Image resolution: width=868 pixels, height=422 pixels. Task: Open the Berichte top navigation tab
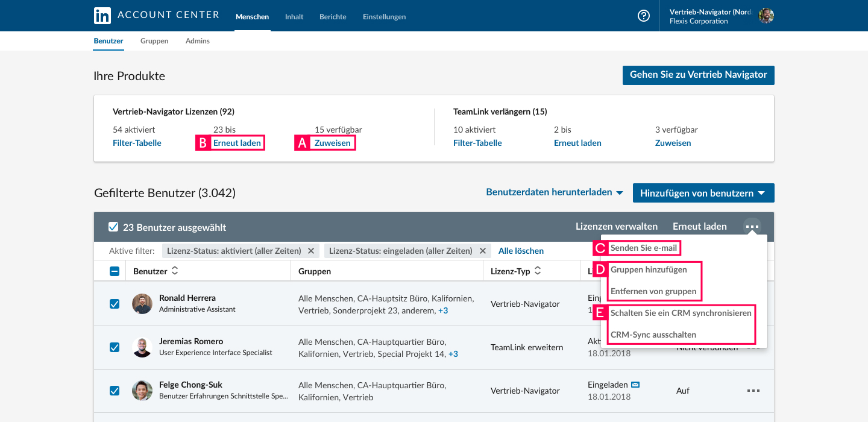click(x=333, y=17)
